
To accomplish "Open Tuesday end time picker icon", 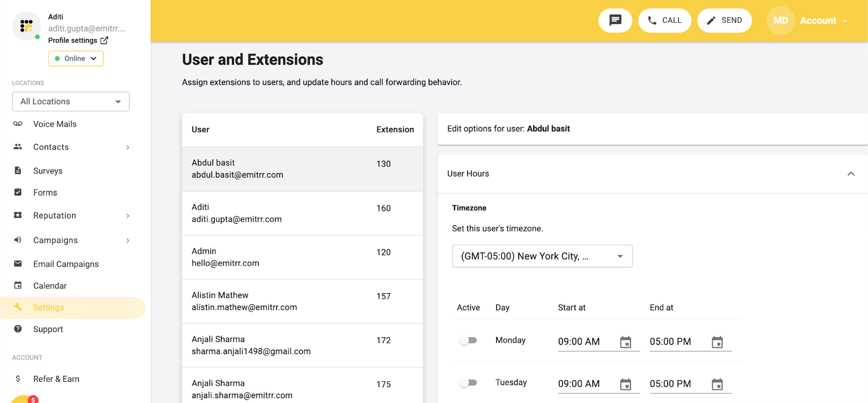I will (x=717, y=384).
